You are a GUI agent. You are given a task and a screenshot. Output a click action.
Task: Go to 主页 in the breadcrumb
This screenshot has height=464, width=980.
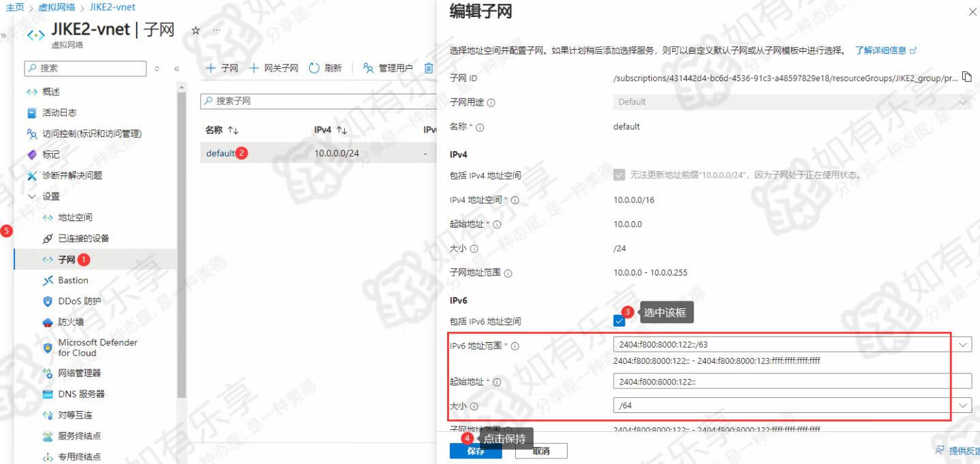click(x=15, y=7)
